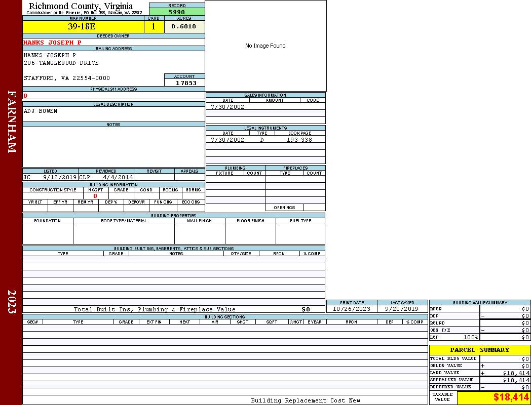Click the account number 17853

coord(185,83)
